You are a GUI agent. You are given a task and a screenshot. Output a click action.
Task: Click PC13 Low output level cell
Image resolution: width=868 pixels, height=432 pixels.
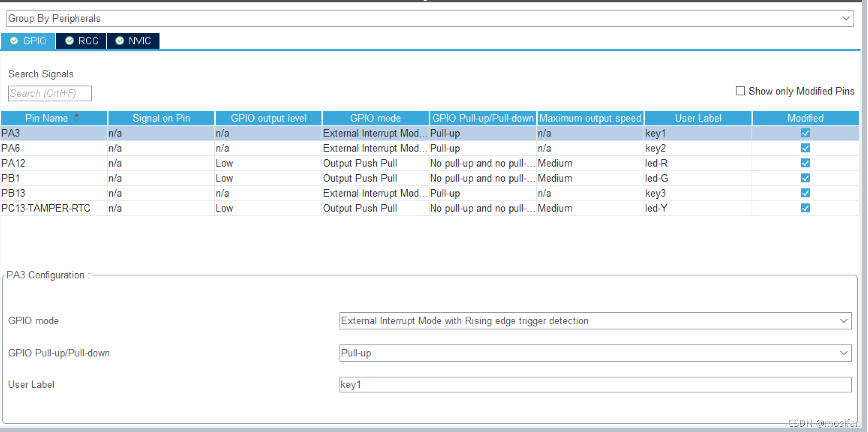pos(268,208)
